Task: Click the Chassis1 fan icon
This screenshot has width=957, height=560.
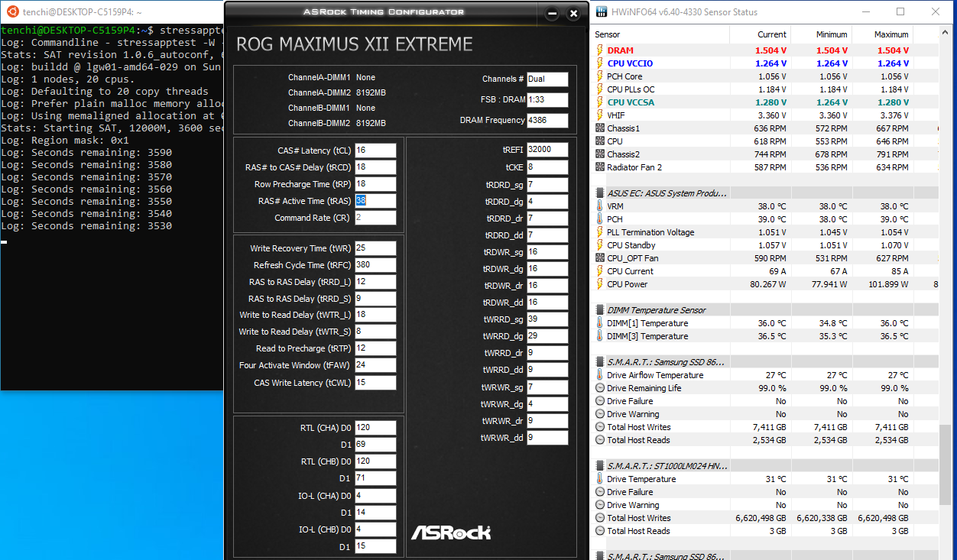Action: 600,128
